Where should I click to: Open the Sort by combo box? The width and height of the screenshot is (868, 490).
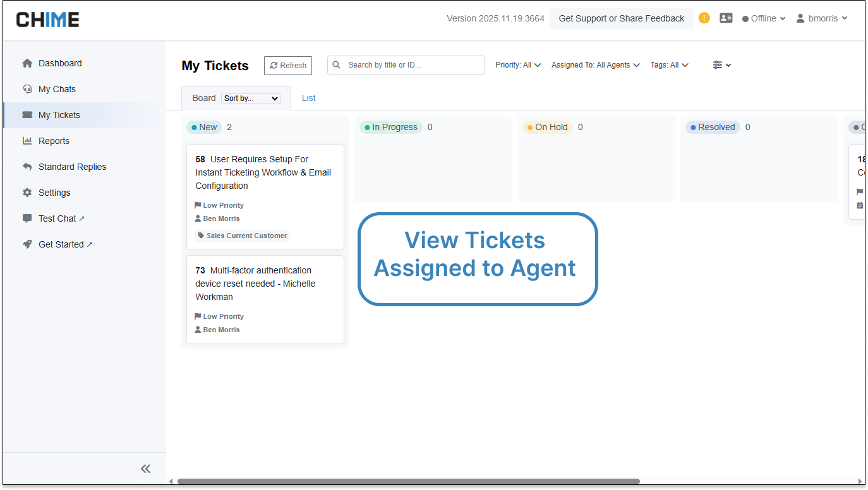251,99
